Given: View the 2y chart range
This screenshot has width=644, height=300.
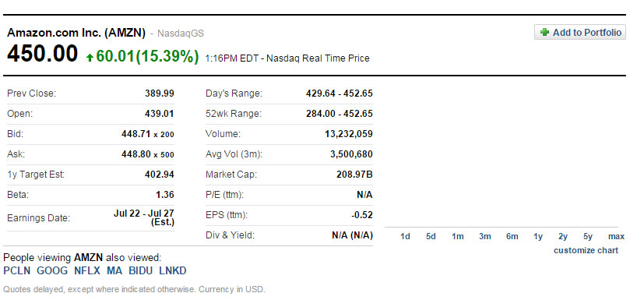Looking at the screenshot, I should coord(563,236).
